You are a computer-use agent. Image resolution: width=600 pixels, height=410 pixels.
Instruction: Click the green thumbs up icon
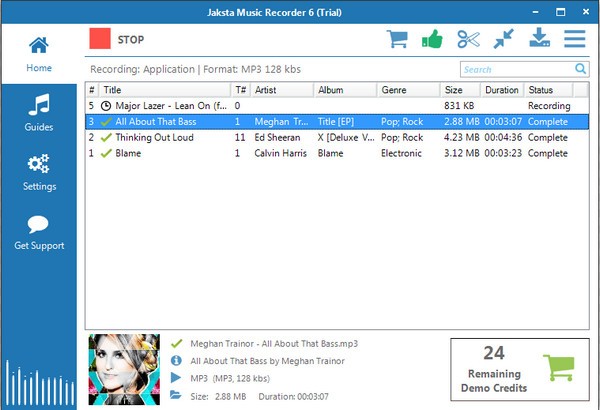pos(432,39)
